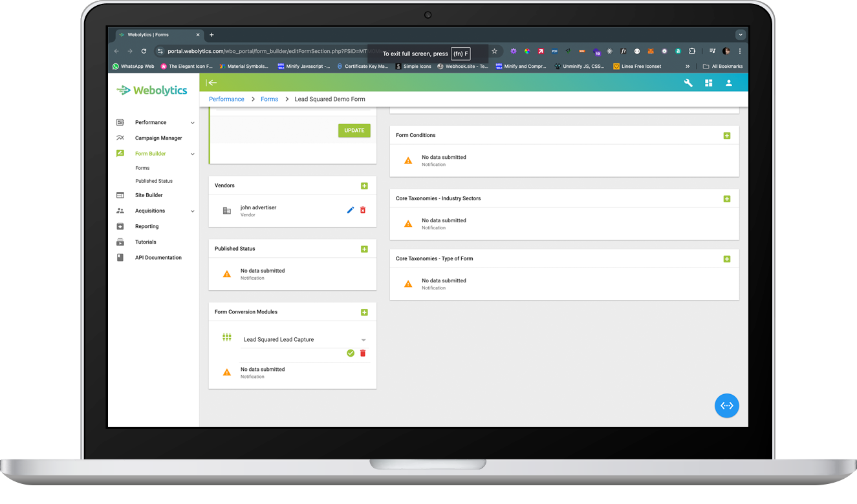Open Campaign Manager from the sidebar

(158, 138)
